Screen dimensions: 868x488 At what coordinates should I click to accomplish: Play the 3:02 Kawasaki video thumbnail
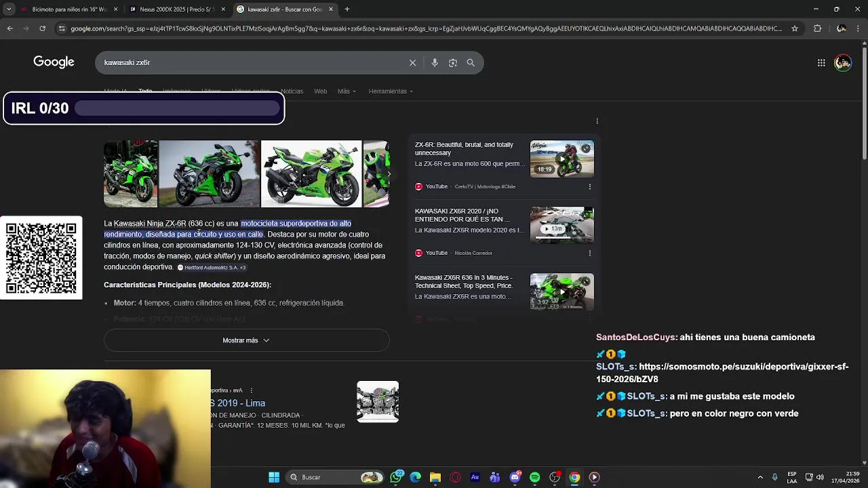pos(562,291)
